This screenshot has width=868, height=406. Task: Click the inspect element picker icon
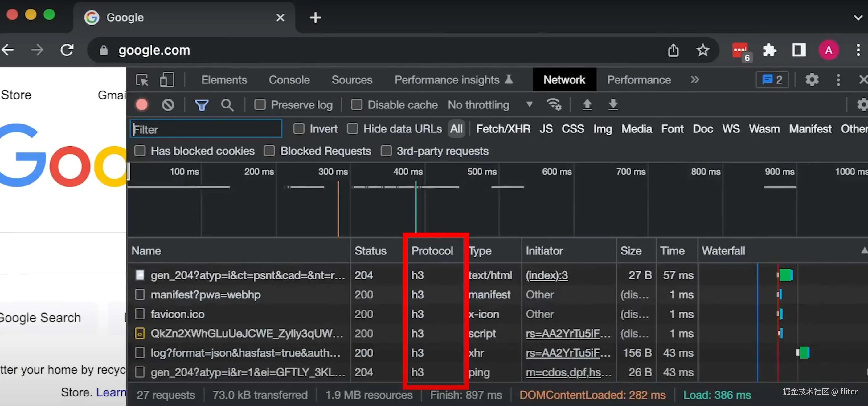pos(142,80)
